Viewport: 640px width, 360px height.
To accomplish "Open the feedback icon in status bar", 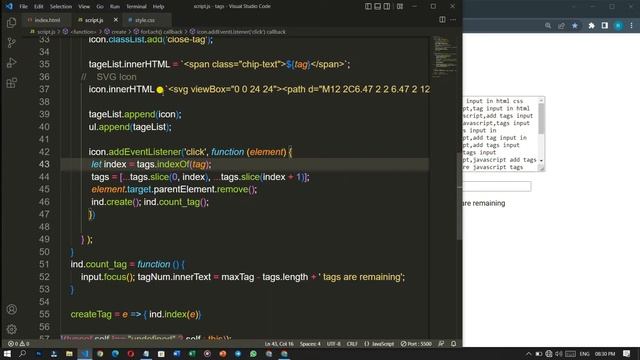I will point(441,344).
